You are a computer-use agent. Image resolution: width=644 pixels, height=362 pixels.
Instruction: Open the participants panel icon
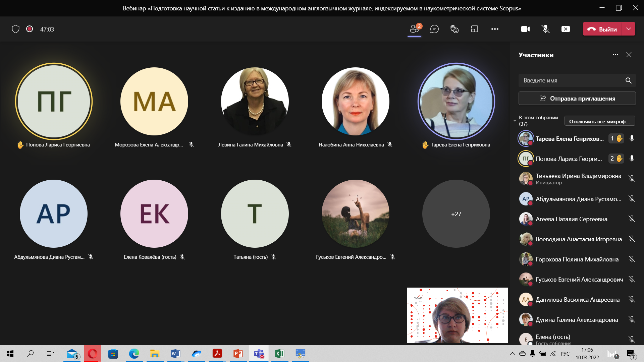pyautogui.click(x=414, y=29)
